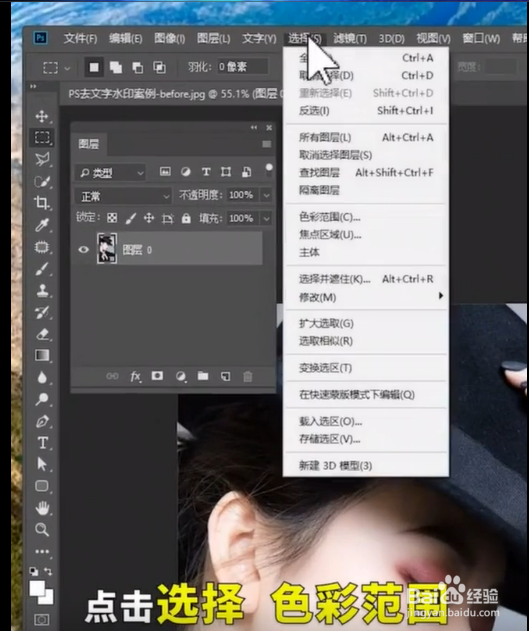Toggle type layer filter
The height and width of the screenshot is (631, 529).
(206, 172)
